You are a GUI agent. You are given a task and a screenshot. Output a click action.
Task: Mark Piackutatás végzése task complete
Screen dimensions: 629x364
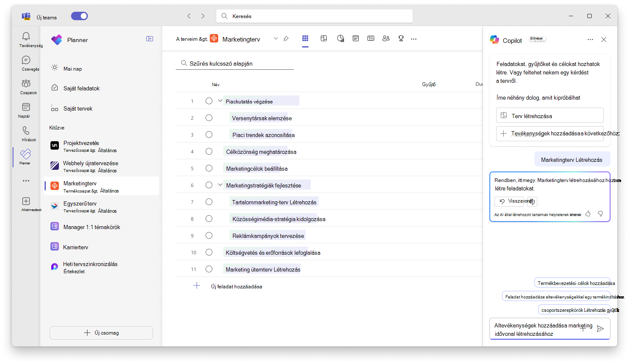pyautogui.click(x=209, y=101)
